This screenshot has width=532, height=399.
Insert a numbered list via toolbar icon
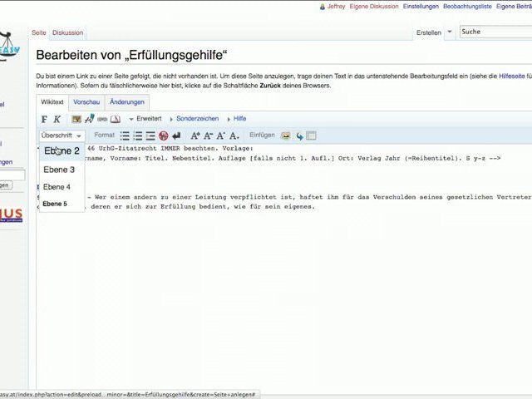tap(137, 135)
